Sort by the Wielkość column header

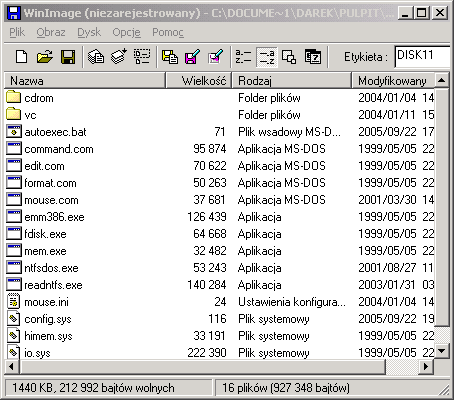point(199,81)
